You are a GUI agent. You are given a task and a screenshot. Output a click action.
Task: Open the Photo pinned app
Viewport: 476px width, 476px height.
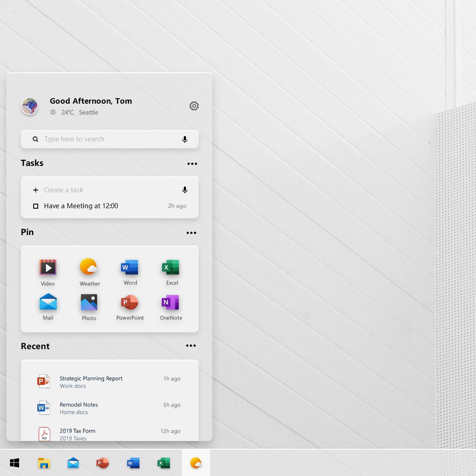[x=89, y=307]
